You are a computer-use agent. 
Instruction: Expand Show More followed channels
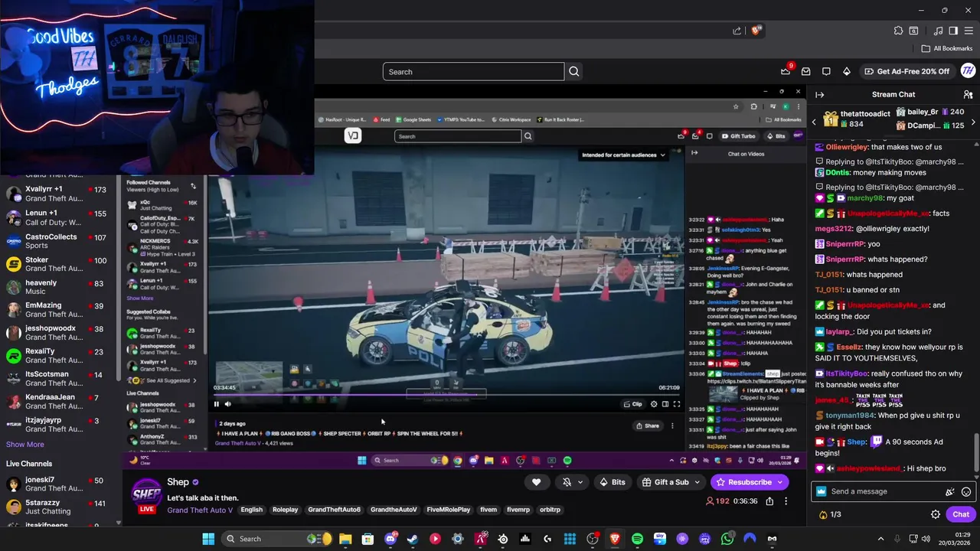25,445
